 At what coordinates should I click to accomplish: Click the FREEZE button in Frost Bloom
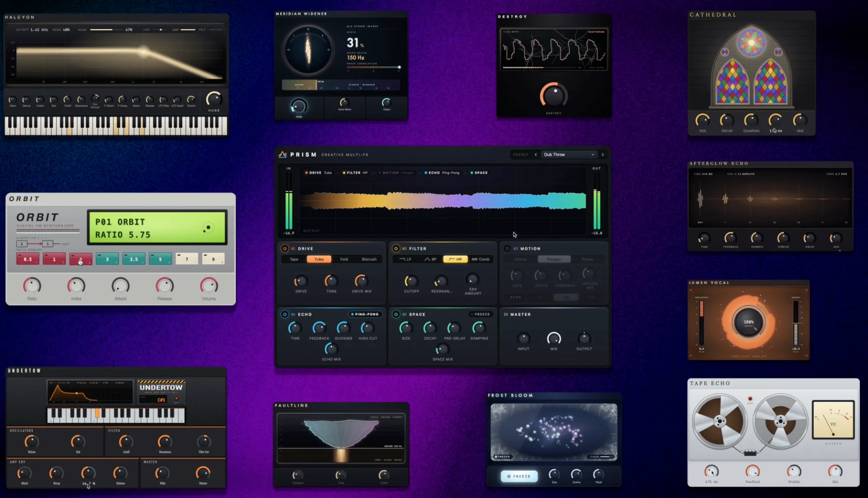point(519,476)
